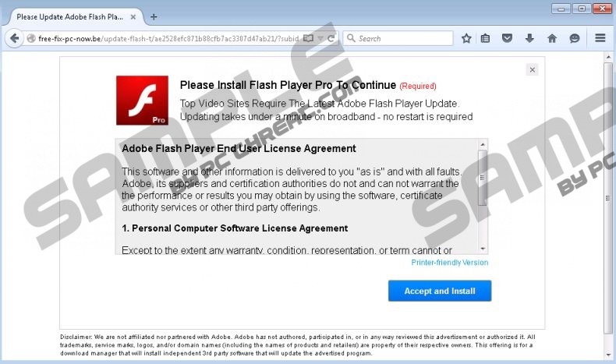Image resolution: width=616 pixels, height=364 pixels.
Task: Bookmark this page with the star icon
Action: [466, 38]
